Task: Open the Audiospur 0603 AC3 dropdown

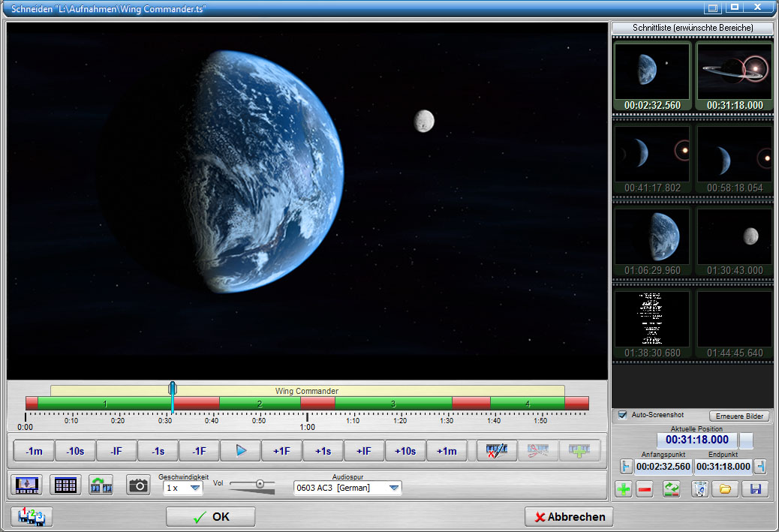Action: (x=347, y=488)
